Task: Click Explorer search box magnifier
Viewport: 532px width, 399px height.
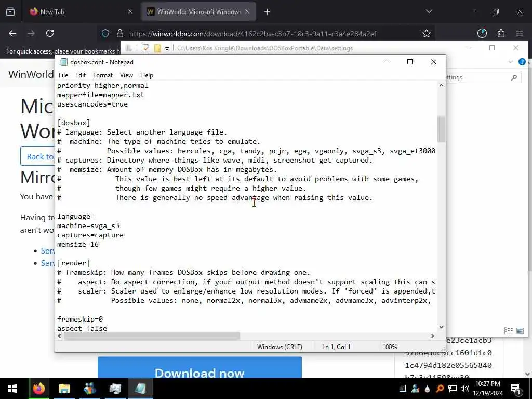Action: click(x=514, y=77)
